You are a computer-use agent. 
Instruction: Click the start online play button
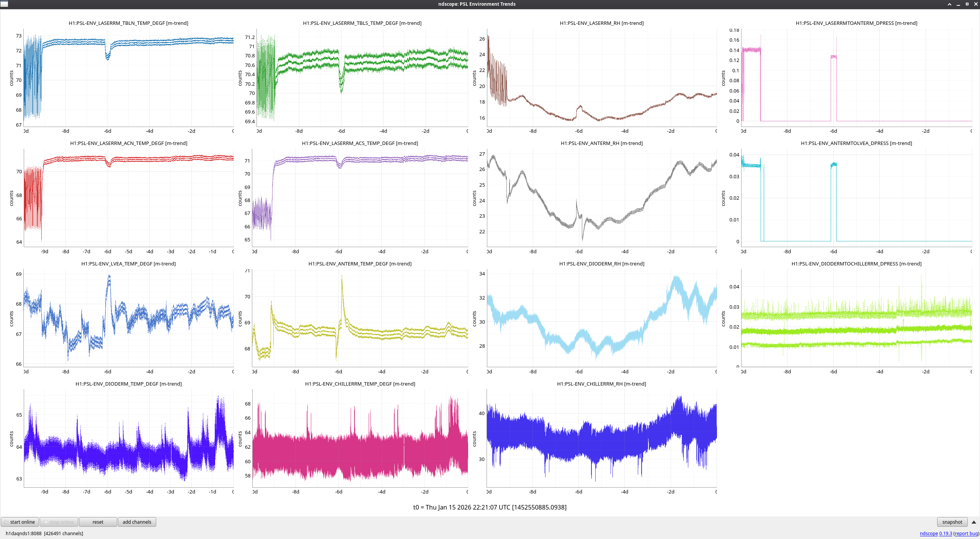click(20, 522)
